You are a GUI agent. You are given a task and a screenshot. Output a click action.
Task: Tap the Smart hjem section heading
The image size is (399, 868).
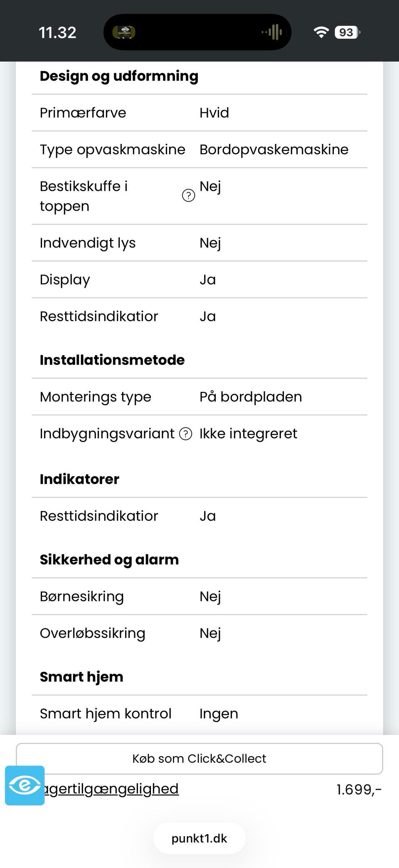(x=81, y=677)
